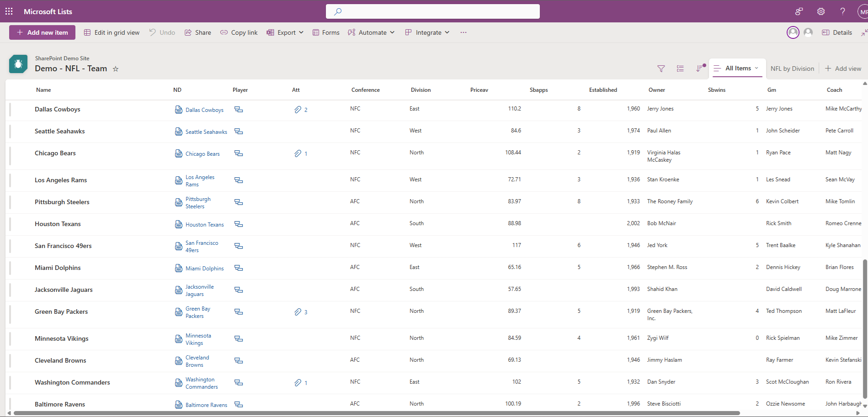
Task: Click the help question mark icon
Action: [x=842, y=11]
